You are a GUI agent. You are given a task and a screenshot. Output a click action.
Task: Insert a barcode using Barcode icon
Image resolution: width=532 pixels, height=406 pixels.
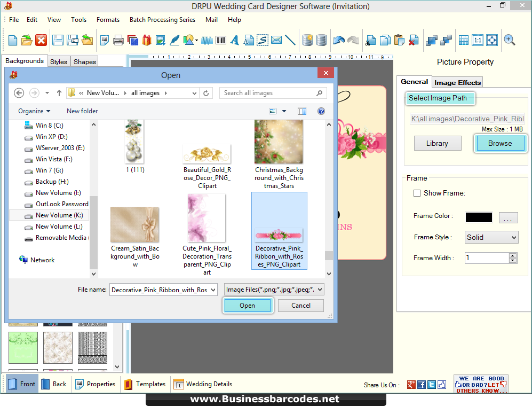pyautogui.click(x=221, y=40)
